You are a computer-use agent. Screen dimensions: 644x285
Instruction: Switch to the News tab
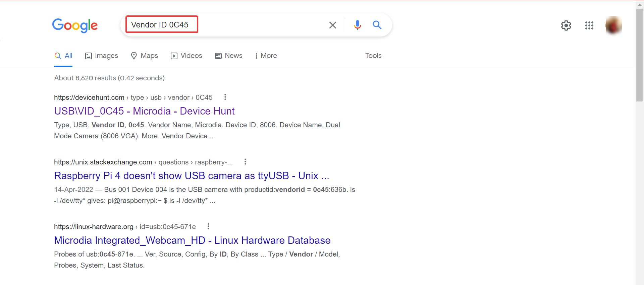(229, 56)
